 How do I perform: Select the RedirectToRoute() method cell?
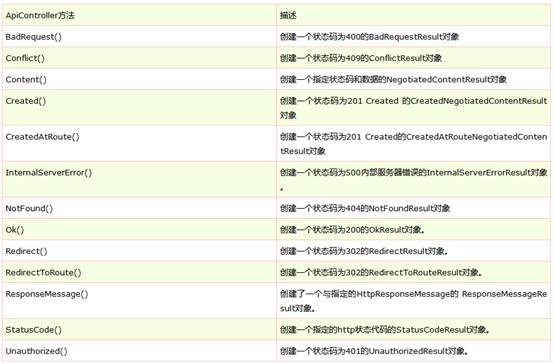(140, 272)
